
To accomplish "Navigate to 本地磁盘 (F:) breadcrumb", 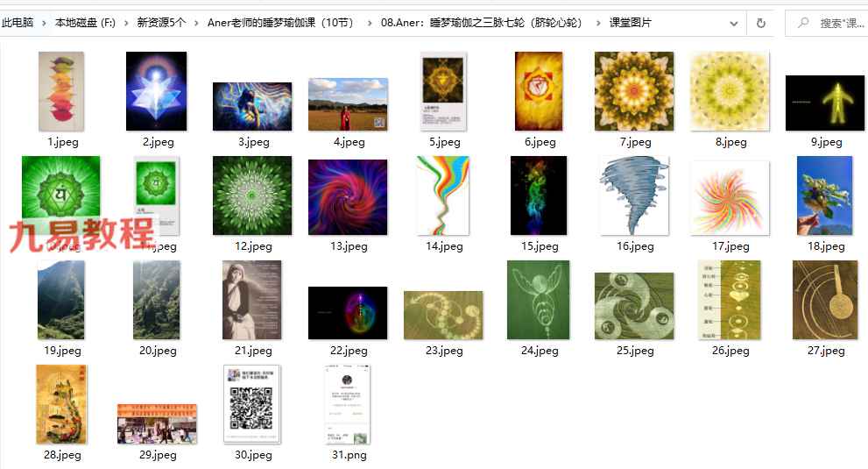I will coord(85,23).
